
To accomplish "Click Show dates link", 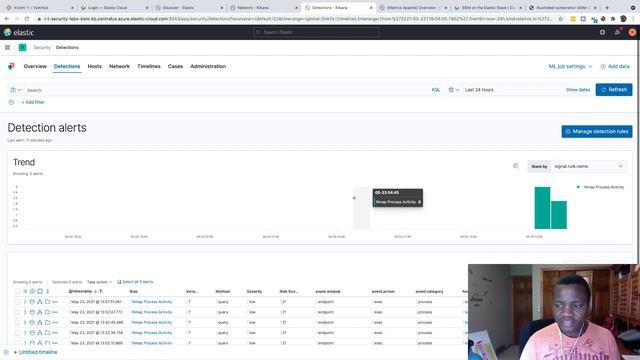I will coord(578,90).
